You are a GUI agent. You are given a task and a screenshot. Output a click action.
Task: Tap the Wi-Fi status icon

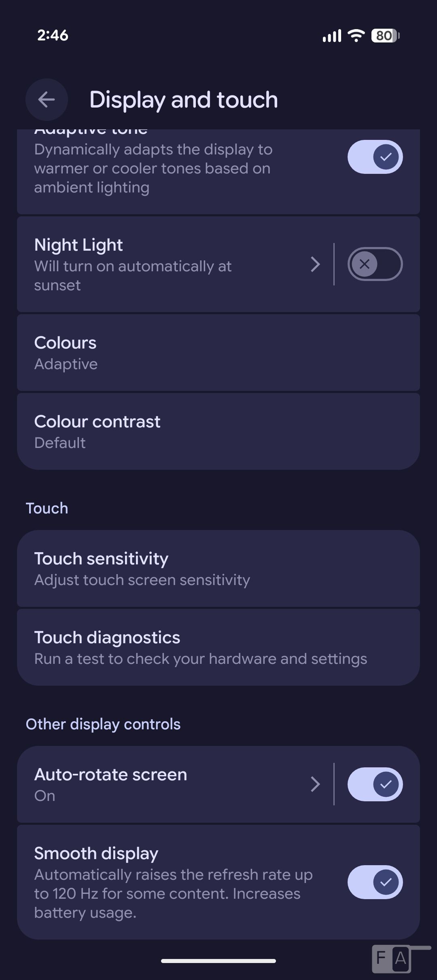click(356, 36)
